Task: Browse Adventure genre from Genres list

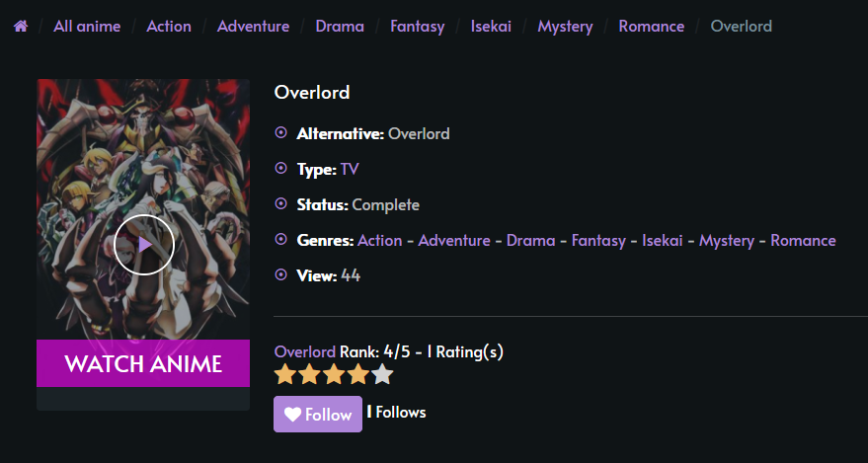Action: pyautogui.click(x=454, y=241)
